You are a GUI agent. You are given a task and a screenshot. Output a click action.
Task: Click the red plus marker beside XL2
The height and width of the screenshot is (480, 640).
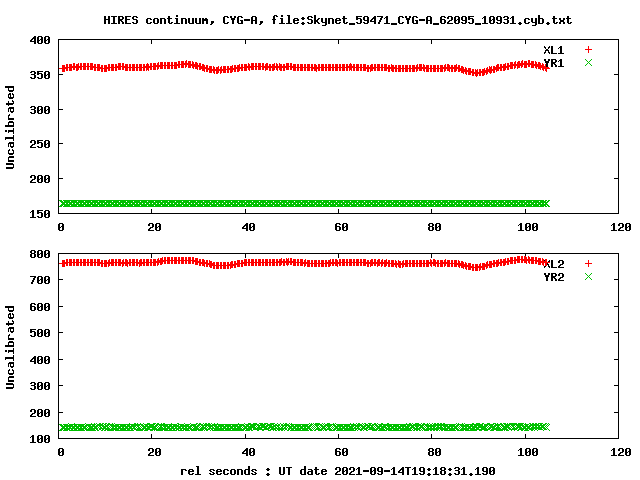coord(588,264)
